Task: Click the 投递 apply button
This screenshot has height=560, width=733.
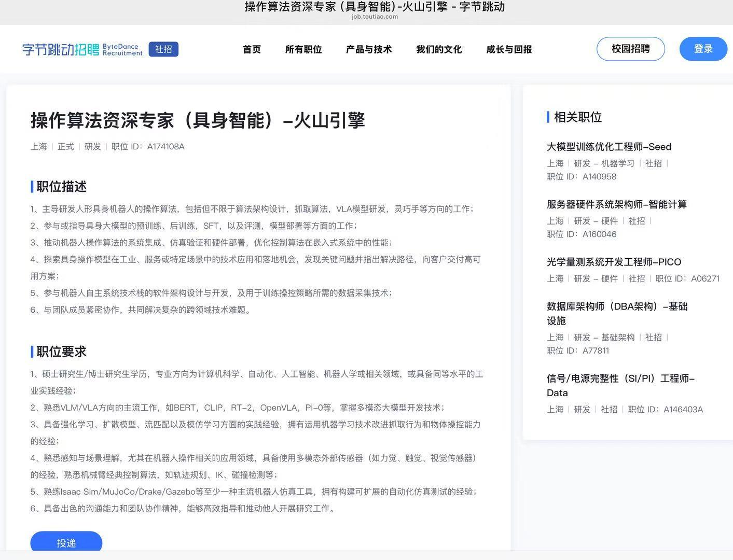Action: 66,542
